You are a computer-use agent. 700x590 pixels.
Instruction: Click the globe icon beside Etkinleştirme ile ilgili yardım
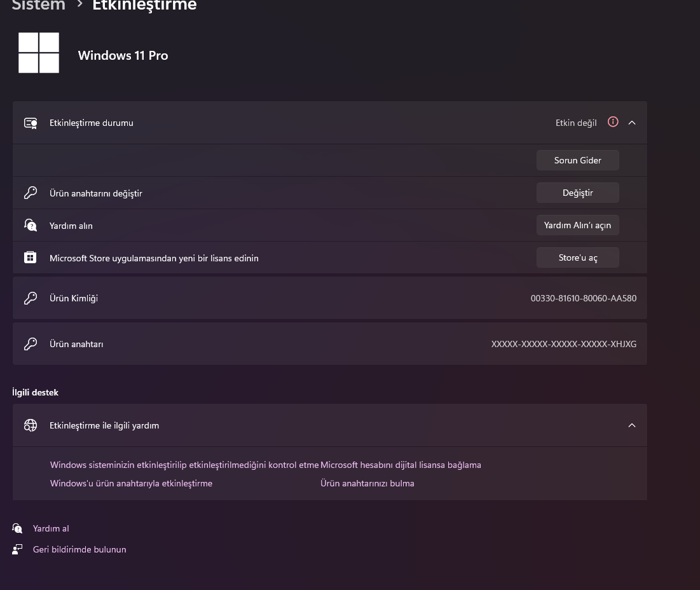point(31,425)
